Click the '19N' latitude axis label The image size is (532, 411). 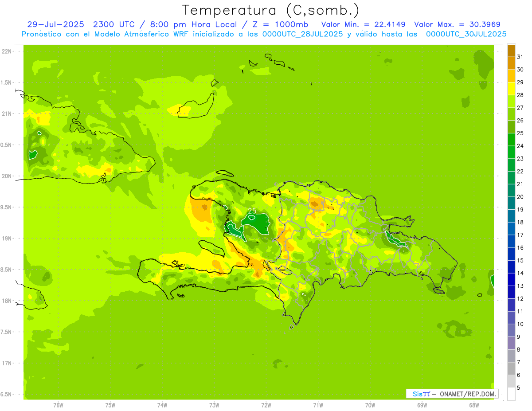[x=6, y=238]
